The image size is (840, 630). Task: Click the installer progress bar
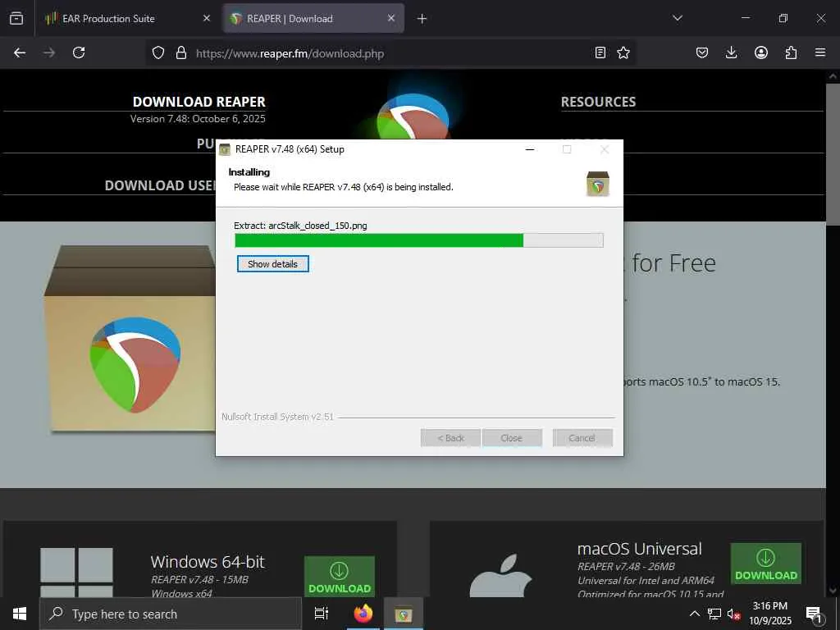click(419, 240)
